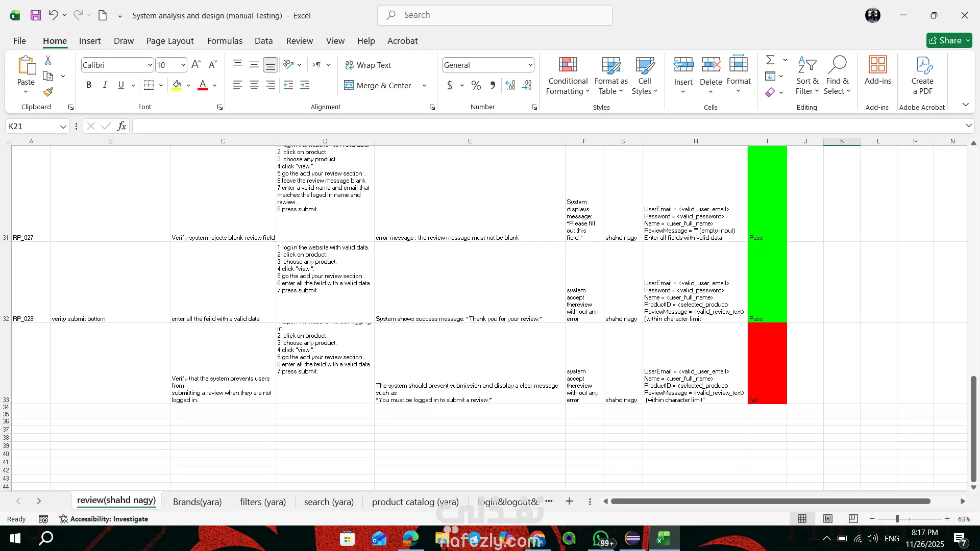This screenshot has width=980, height=551.
Task: Click the Search box in title bar
Action: pos(495,15)
